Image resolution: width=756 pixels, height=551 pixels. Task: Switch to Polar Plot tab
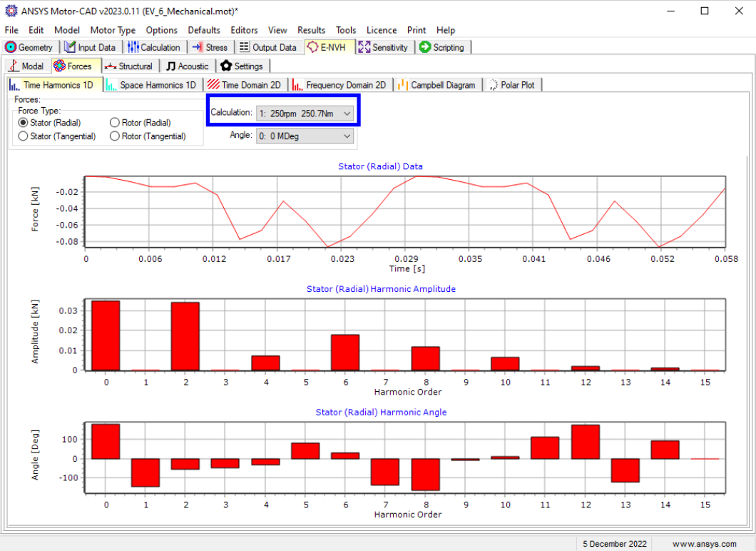click(513, 86)
